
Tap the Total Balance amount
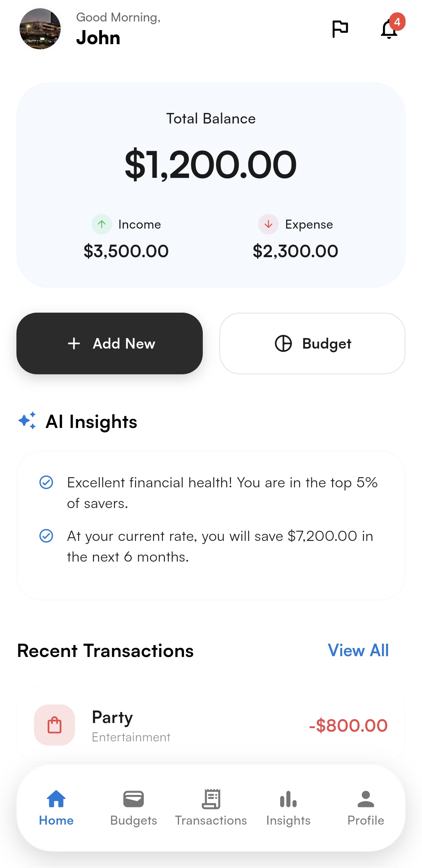click(x=211, y=165)
